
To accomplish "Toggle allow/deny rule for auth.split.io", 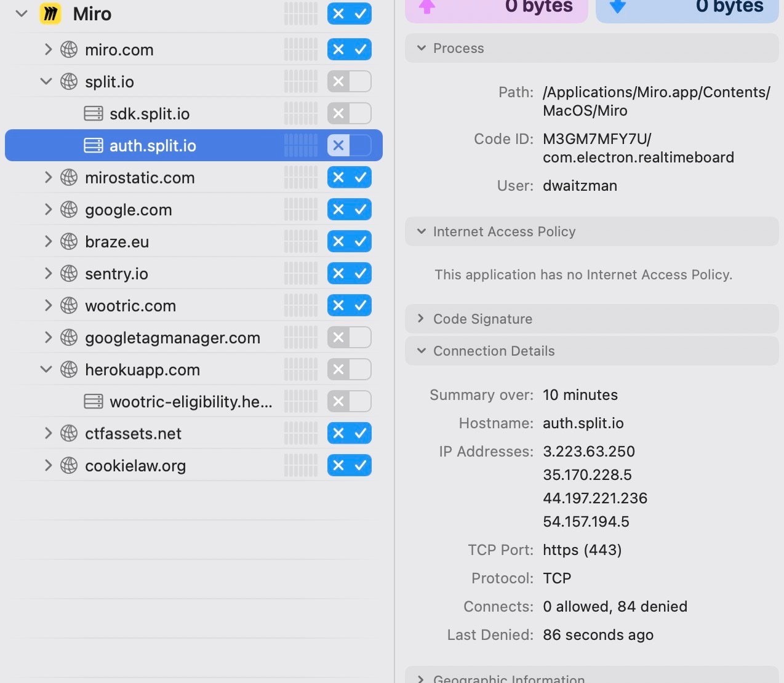I will click(350, 145).
